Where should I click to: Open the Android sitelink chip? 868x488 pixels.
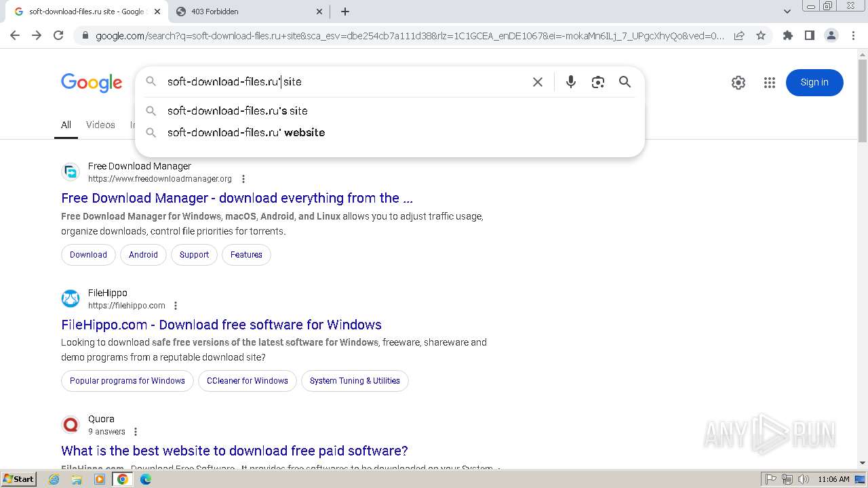pos(143,255)
